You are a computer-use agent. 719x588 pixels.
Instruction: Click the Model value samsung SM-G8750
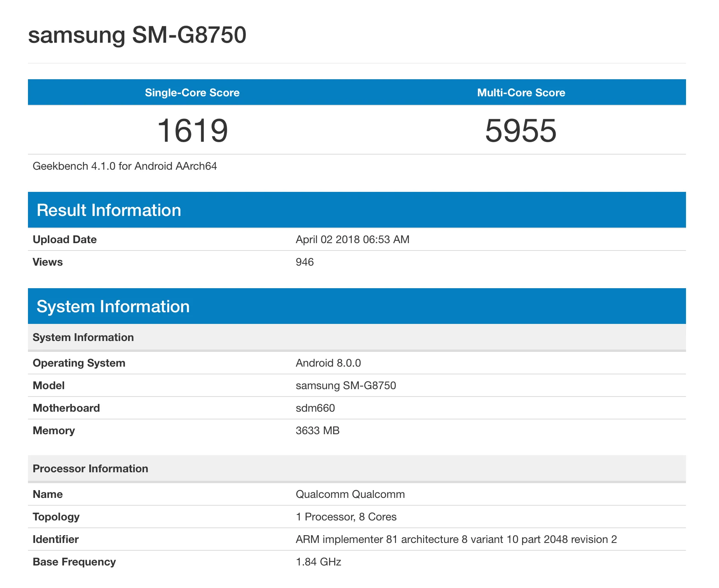coord(346,385)
